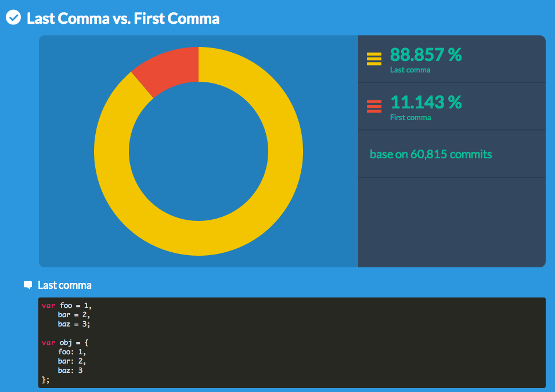
Task: Click the 11.143 % statistic value
Action: coord(426,102)
